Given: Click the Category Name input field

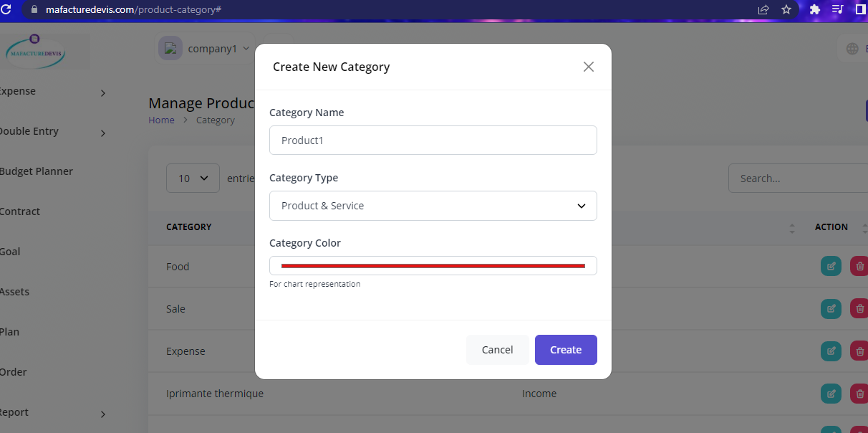Looking at the screenshot, I should pos(433,141).
